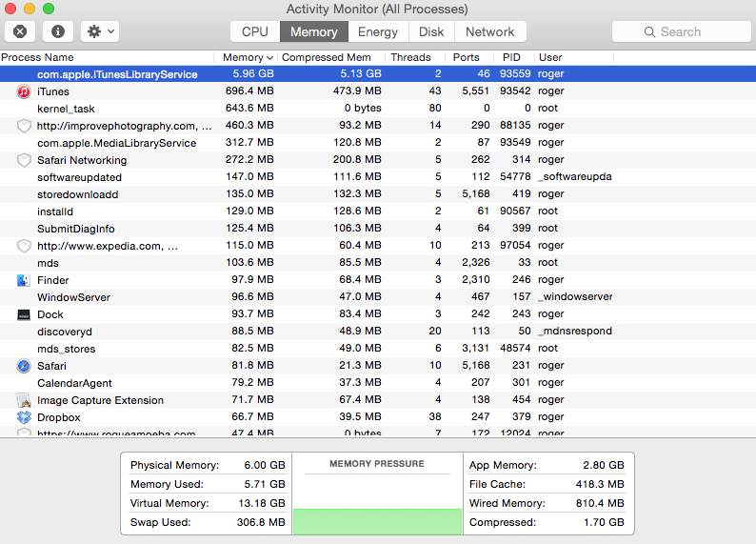This screenshot has width=756, height=544.
Task: Select the com.apple.MediaLibraryService process
Action: tap(378, 143)
